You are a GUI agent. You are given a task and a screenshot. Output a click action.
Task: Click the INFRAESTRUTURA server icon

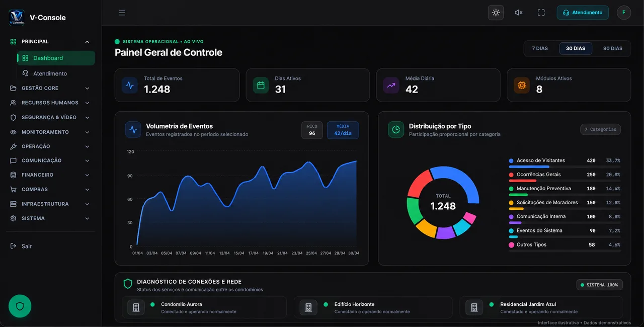14,204
